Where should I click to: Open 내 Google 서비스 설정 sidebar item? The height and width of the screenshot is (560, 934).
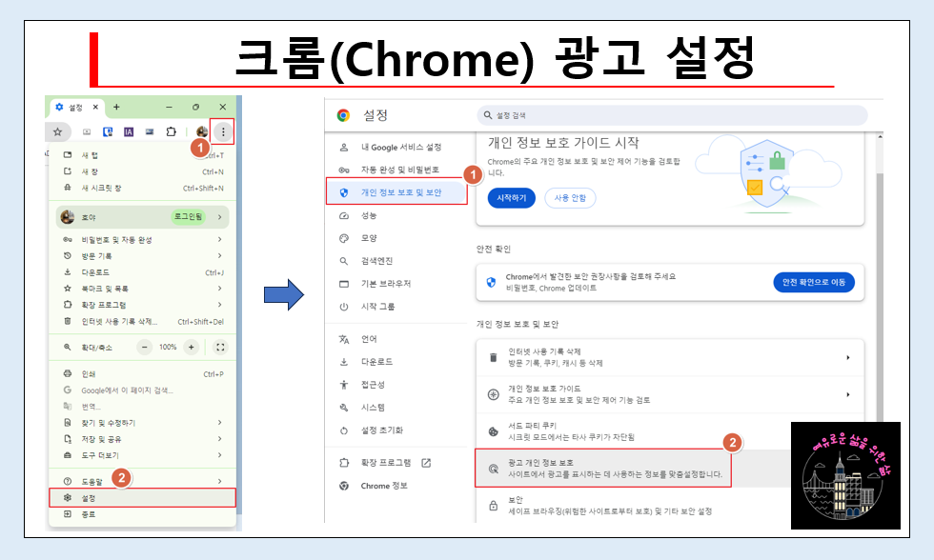point(396,147)
